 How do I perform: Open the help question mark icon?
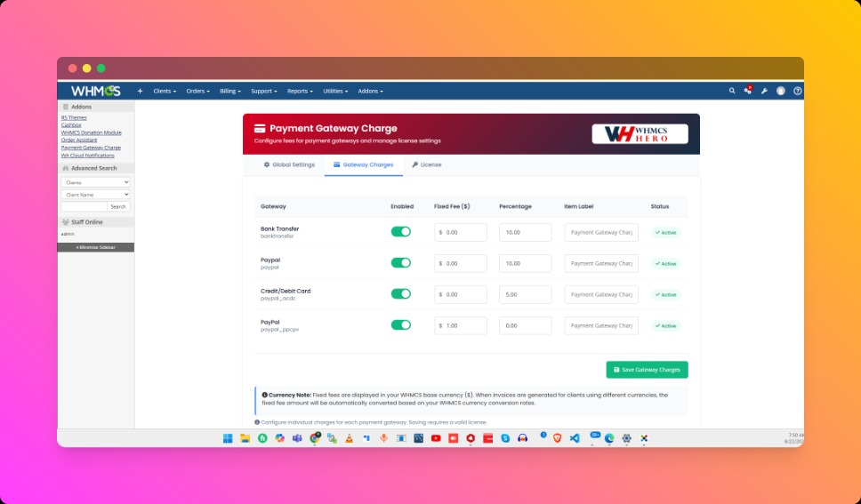[797, 91]
